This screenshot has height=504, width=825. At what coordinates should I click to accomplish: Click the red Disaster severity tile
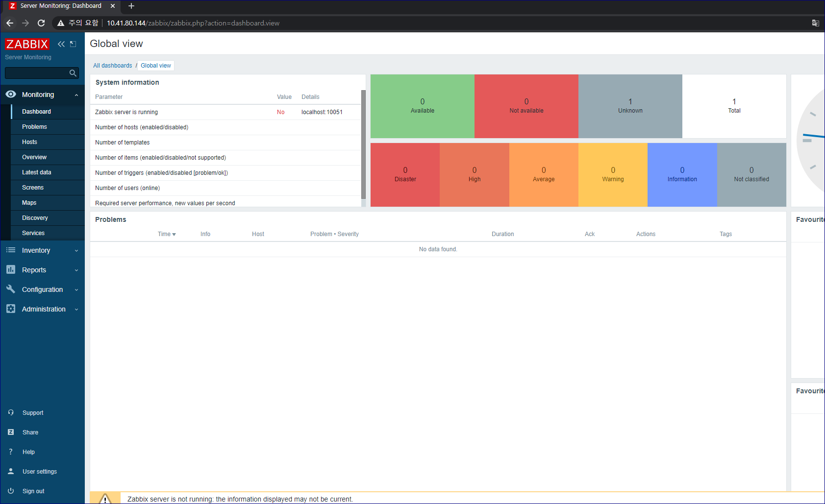click(405, 175)
